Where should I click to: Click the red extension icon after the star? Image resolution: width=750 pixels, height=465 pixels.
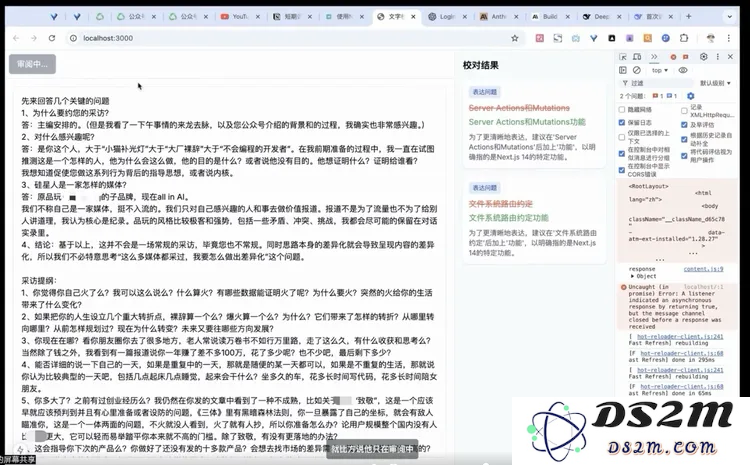540,38
